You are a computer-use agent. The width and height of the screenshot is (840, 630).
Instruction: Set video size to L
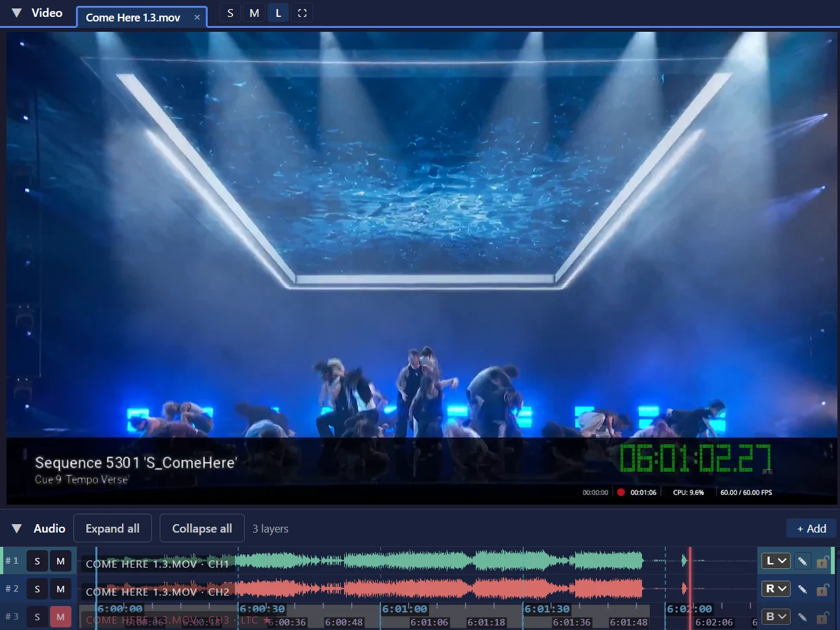278,13
